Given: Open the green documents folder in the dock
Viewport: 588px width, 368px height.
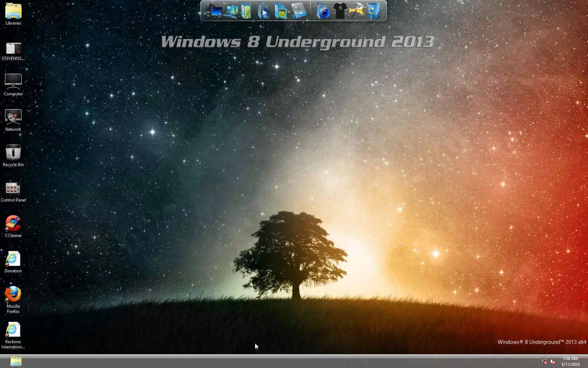Looking at the screenshot, I should (x=246, y=11).
